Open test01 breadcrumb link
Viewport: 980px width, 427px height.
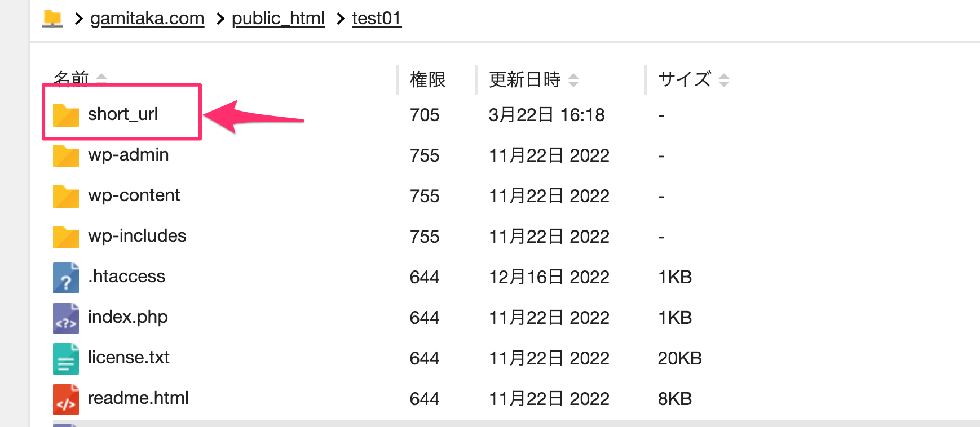pyautogui.click(x=377, y=19)
